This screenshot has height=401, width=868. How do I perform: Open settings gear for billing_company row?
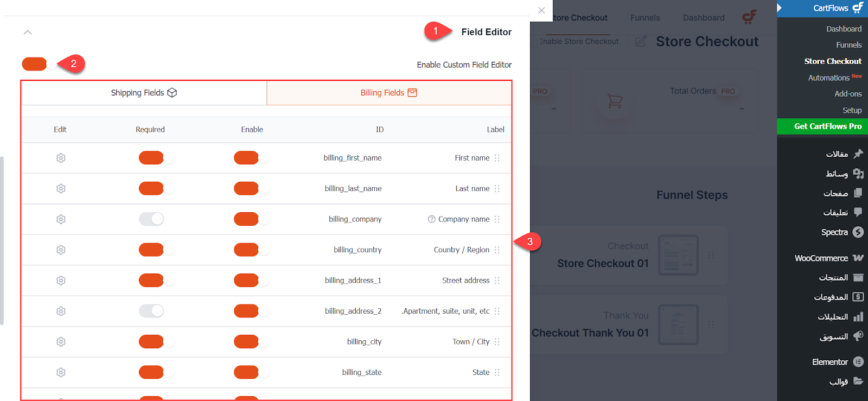point(61,219)
